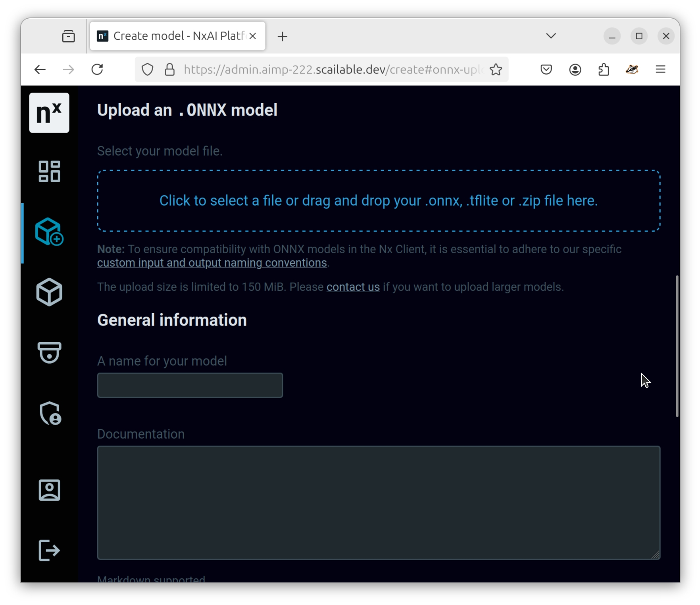Open the camera devices icon in sidebar
The width and height of the screenshot is (700, 605).
(x=49, y=353)
